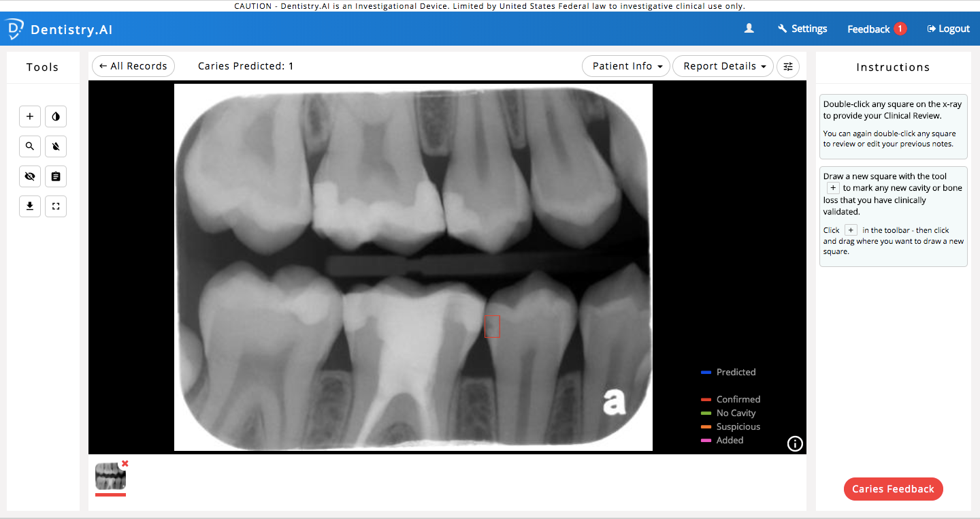Open the Patient Info dropdown
This screenshot has width=980, height=519.
(x=625, y=66)
